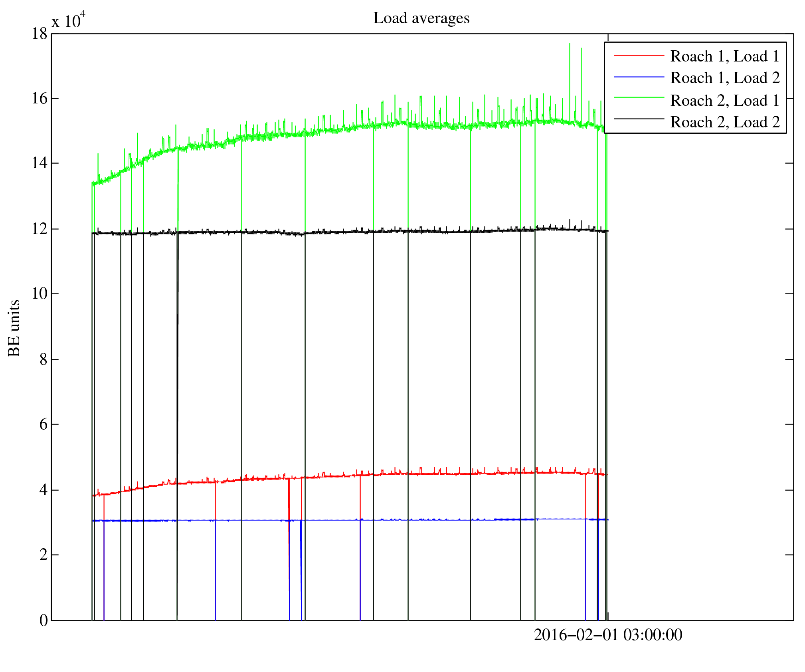
Task: Select 'Roach 1, Load 2' legend label
Action: point(724,78)
